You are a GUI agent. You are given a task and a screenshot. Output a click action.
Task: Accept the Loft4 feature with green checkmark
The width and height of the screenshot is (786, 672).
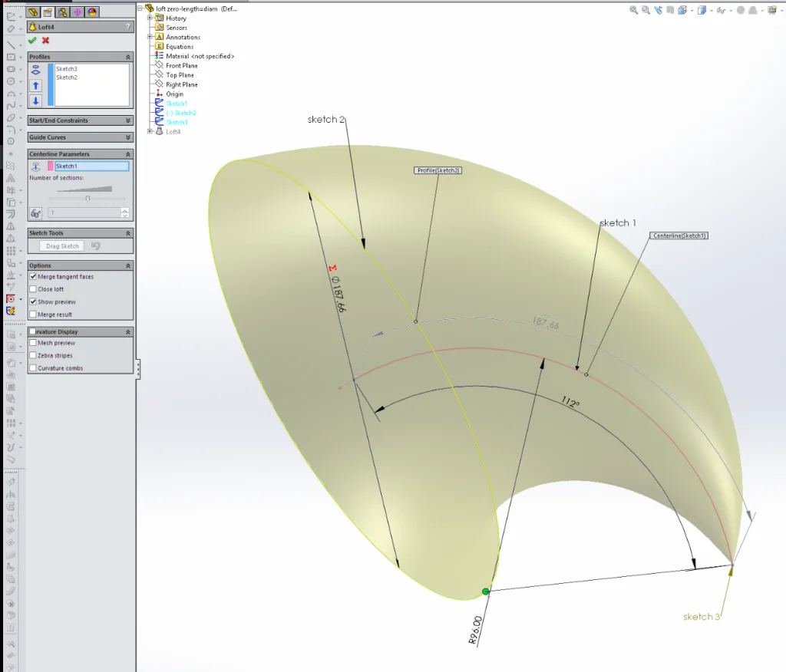32,40
